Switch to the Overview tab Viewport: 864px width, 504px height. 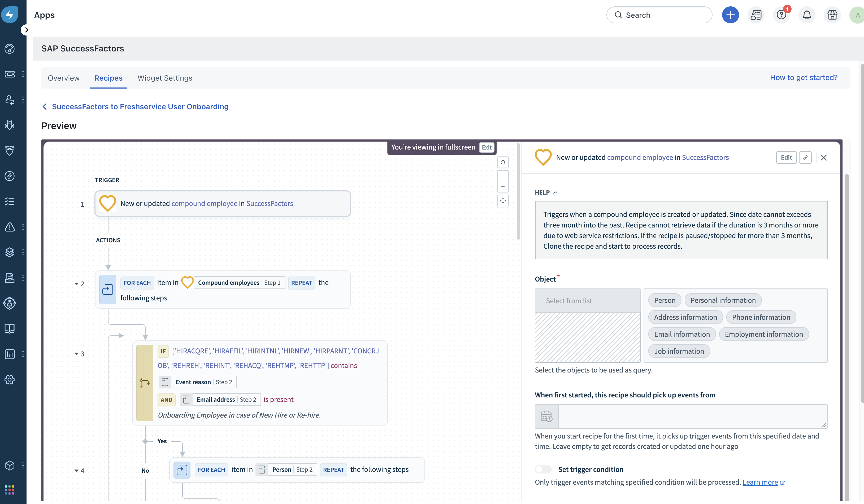tap(63, 78)
